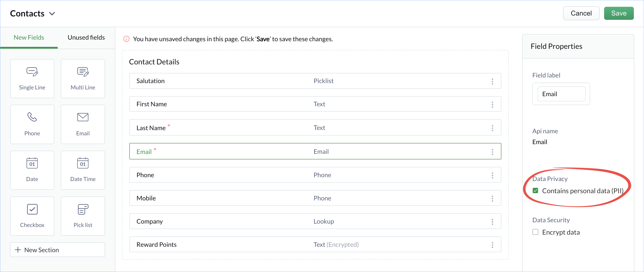Uncheck Contains personal data (PII)
644x272 pixels.
pos(535,190)
